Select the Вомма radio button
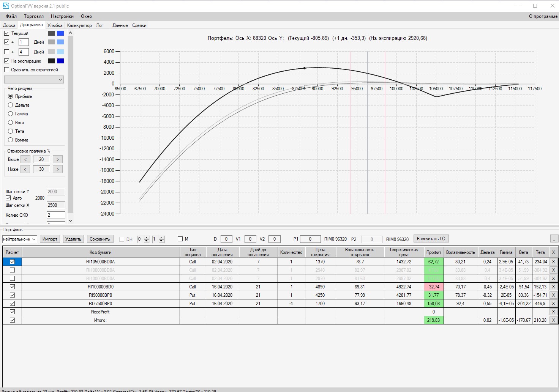559x392 pixels. point(11,140)
